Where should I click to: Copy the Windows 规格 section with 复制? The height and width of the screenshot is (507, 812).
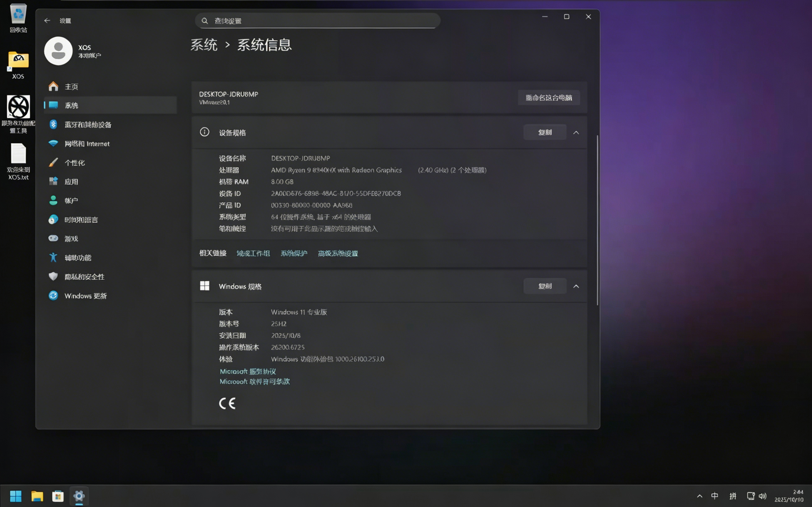[545, 286]
